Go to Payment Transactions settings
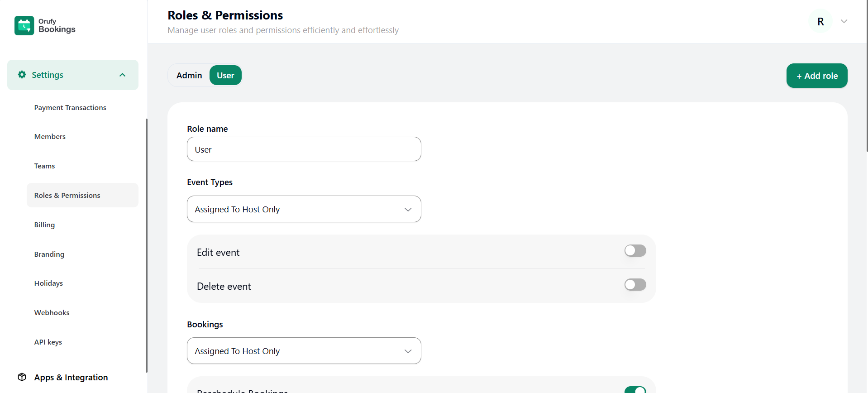The width and height of the screenshot is (868, 393). tap(70, 108)
